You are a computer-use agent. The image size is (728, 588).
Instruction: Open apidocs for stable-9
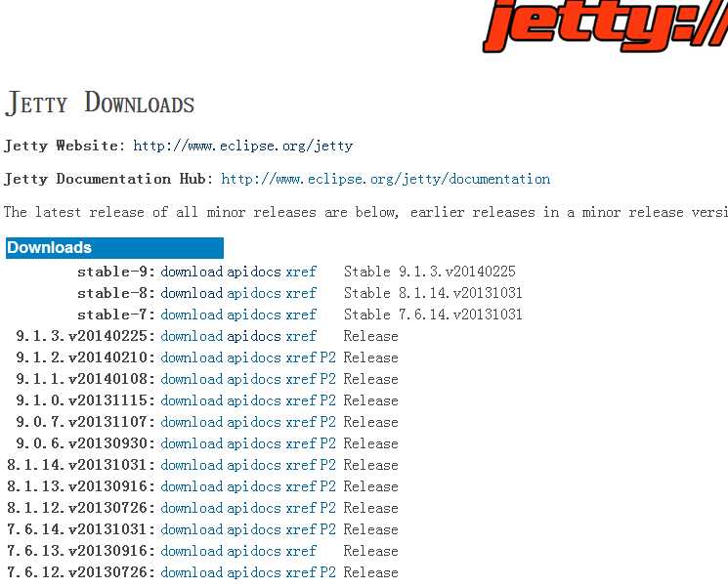pyautogui.click(x=254, y=272)
